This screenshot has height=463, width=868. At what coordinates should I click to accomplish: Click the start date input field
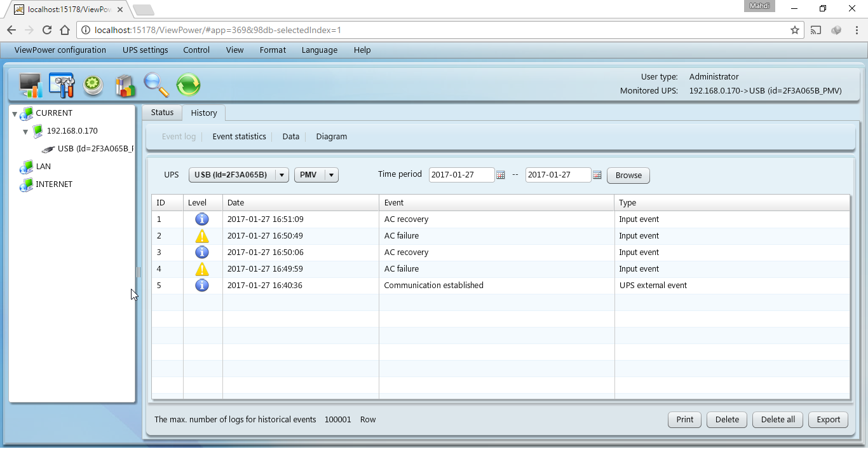pos(461,175)
